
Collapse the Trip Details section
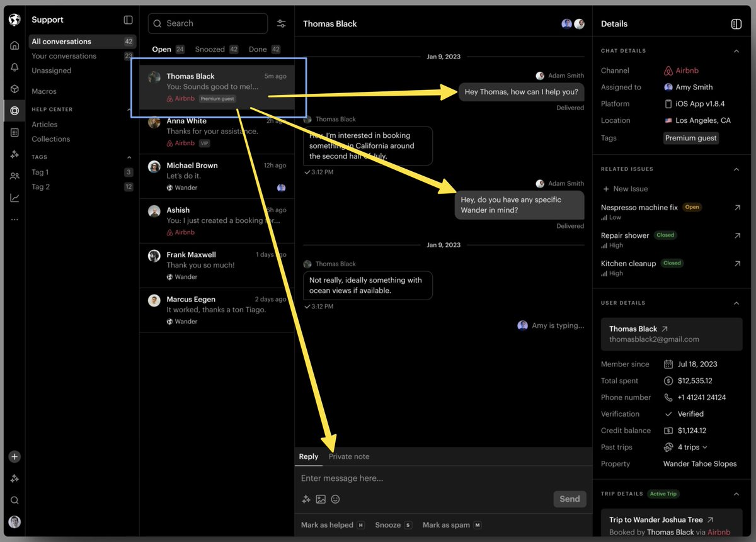pos(736,494)
